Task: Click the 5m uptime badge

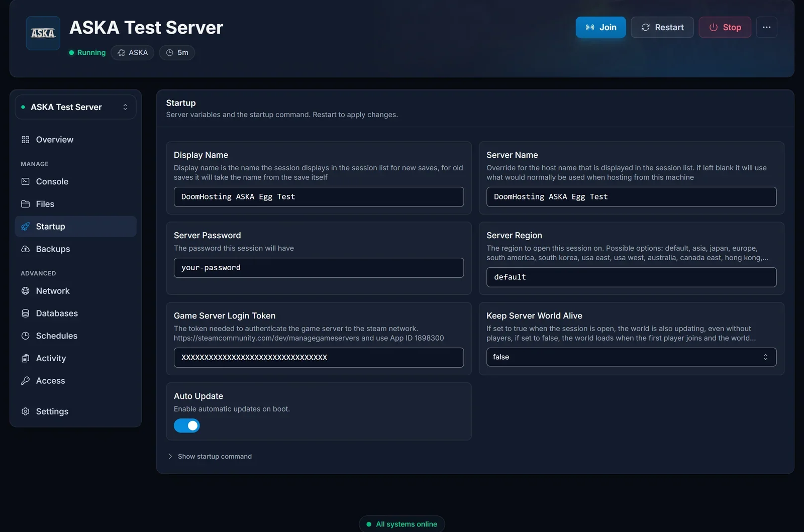Action: 177,53
